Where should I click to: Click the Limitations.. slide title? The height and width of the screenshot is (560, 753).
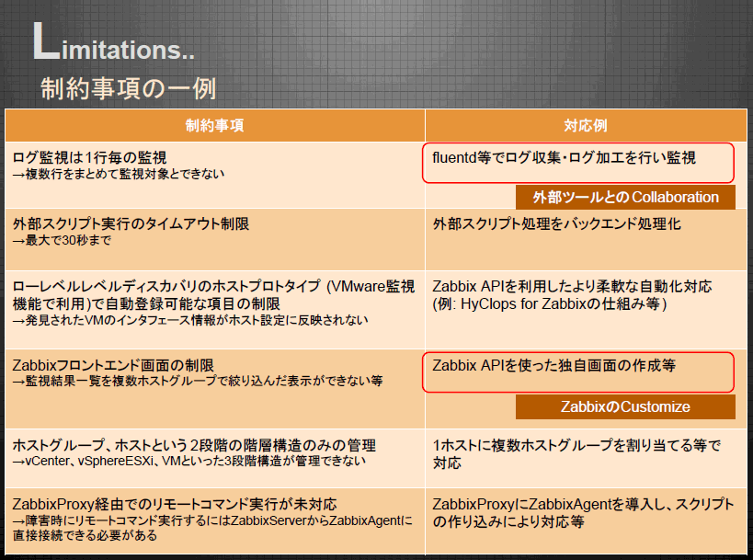tap(113, 42)
